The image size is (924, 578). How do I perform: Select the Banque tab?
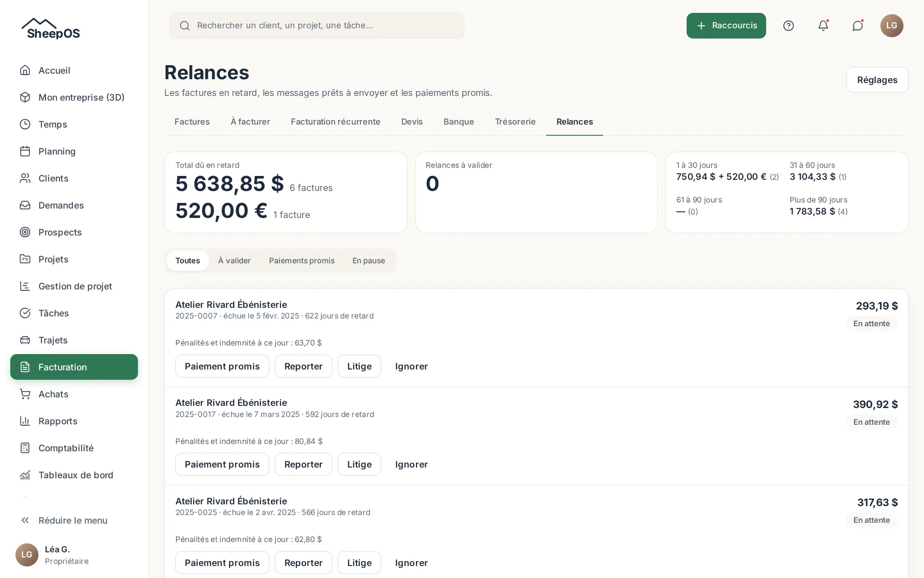[x=459, y=122]
